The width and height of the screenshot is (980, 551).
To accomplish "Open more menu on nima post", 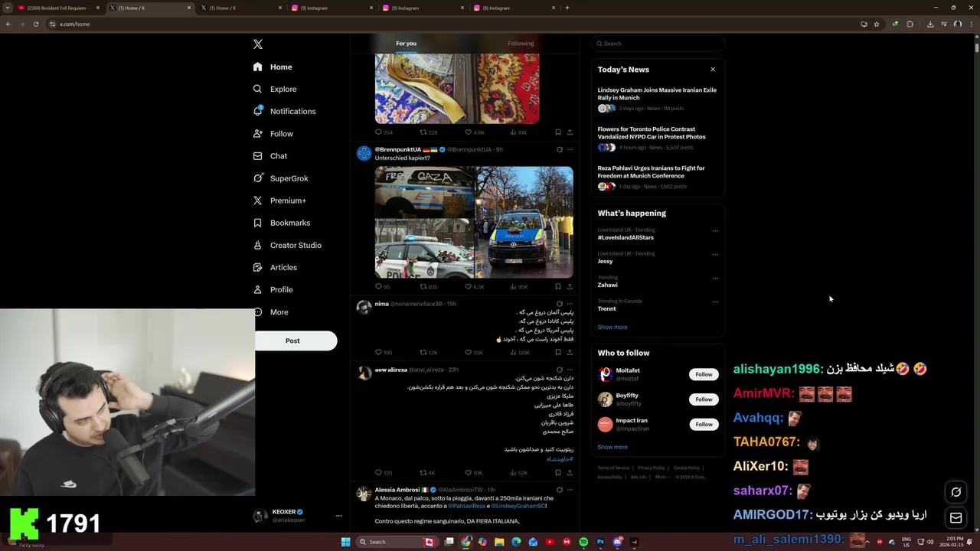I will click(x=569, y=304).
